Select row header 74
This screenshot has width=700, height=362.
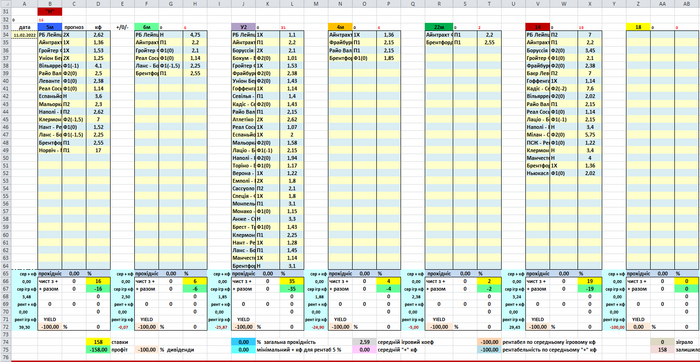pos(5,341)
